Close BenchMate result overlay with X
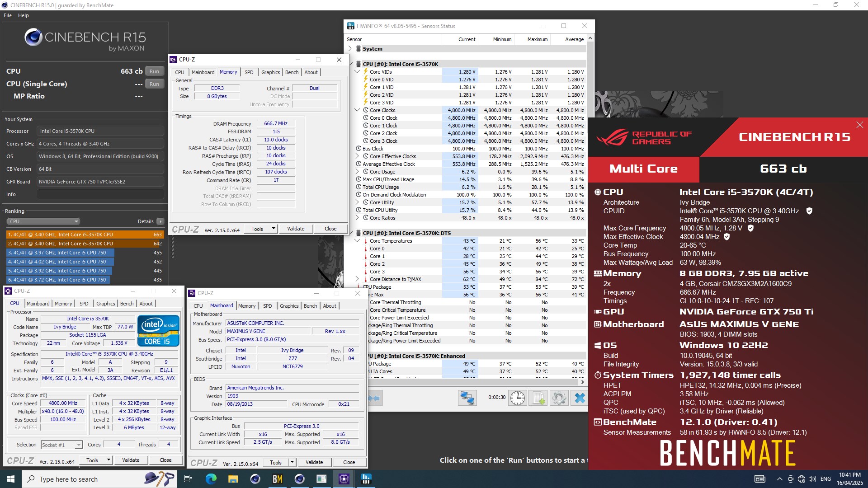 coord(859,125)
